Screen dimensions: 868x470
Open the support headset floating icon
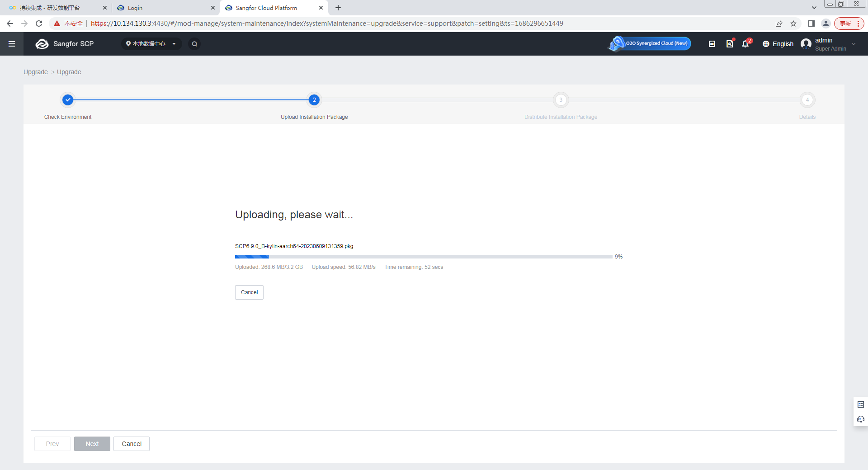(860, 419)
